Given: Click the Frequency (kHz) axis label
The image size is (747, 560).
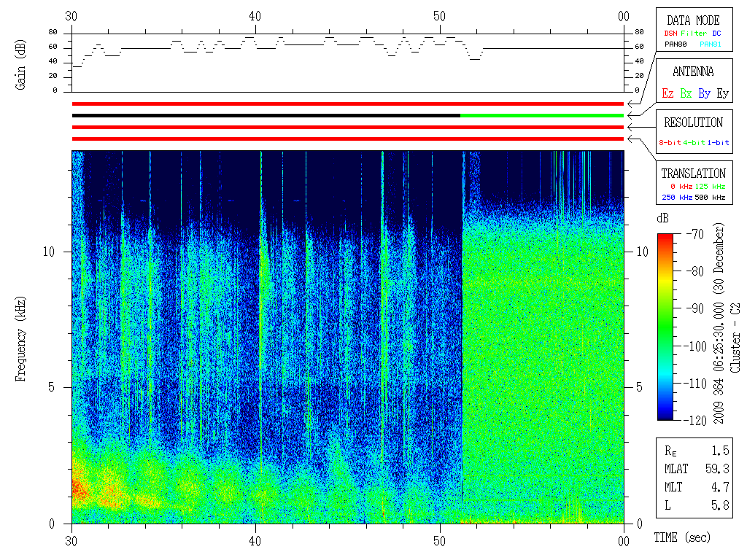Looking at the screenshot, I should [x=20, y=339].
